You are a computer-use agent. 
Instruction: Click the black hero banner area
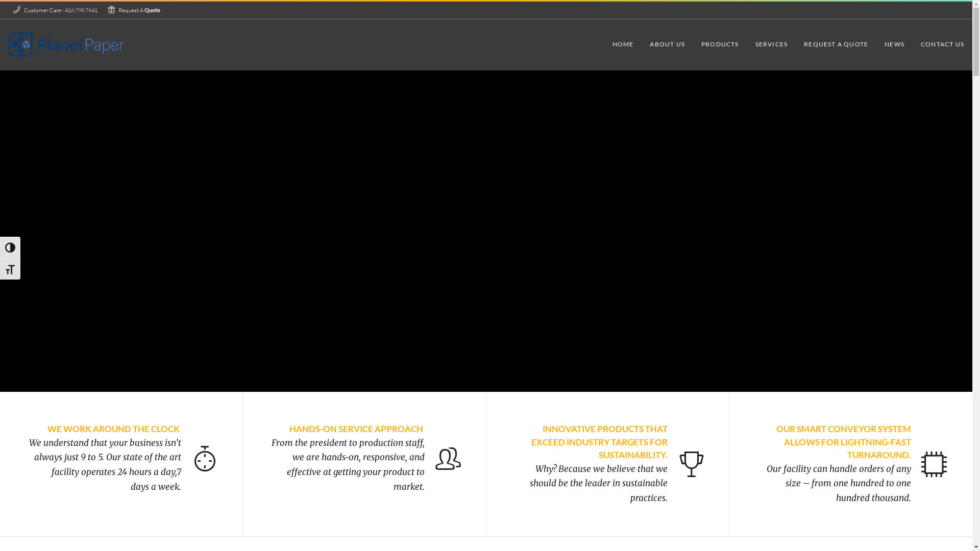pyautogui.click(x=486, y=231)
